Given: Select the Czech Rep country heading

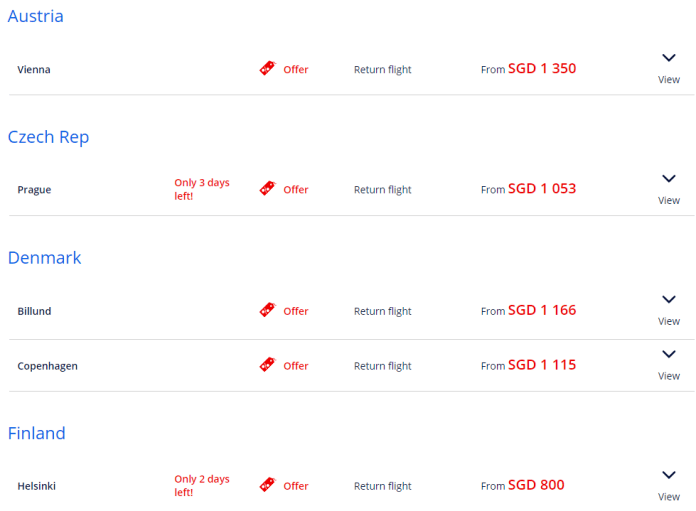Looking at the screenshot, I should [48, 137].
